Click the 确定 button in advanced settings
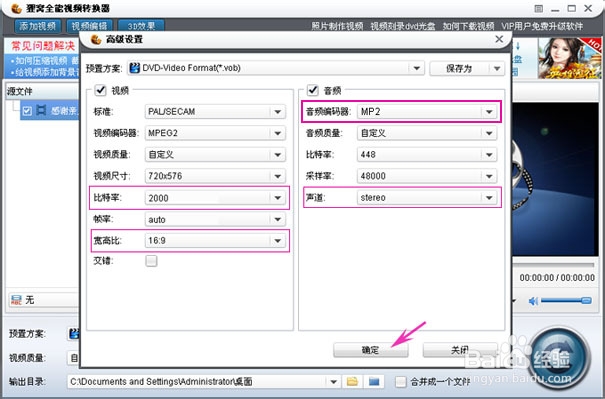The image size is (605, 399). [x=370, y=350]
